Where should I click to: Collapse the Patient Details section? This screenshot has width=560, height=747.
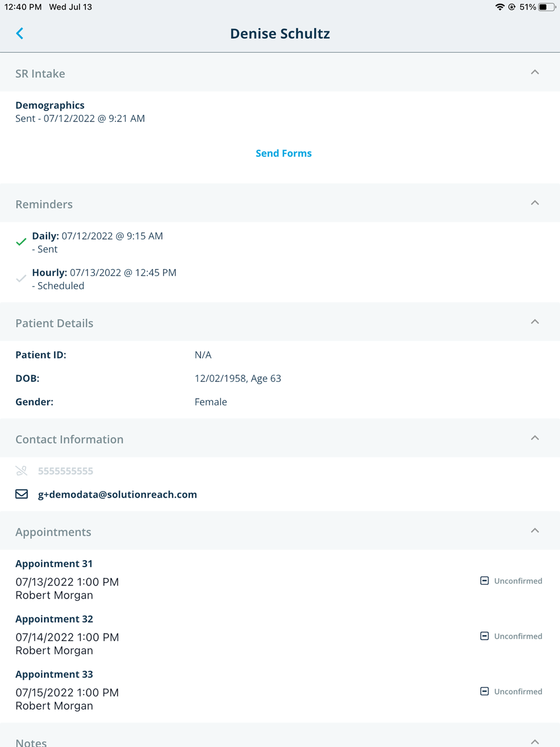[x=535, y=322]
